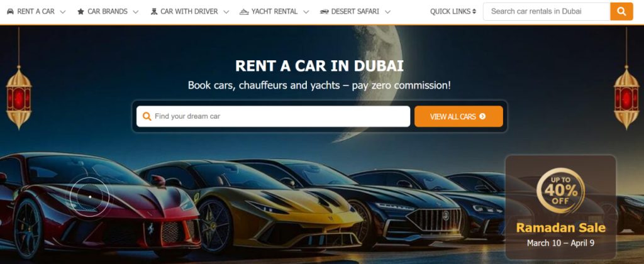
Task: Open the Ramadan Sale promo banner
Action: click(x=560, y=207)
